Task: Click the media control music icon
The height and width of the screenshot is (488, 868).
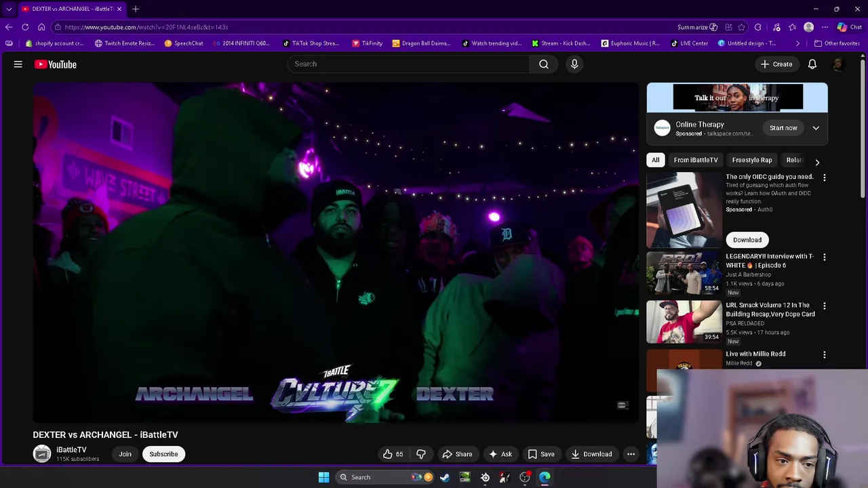Action: click(776, 27)
